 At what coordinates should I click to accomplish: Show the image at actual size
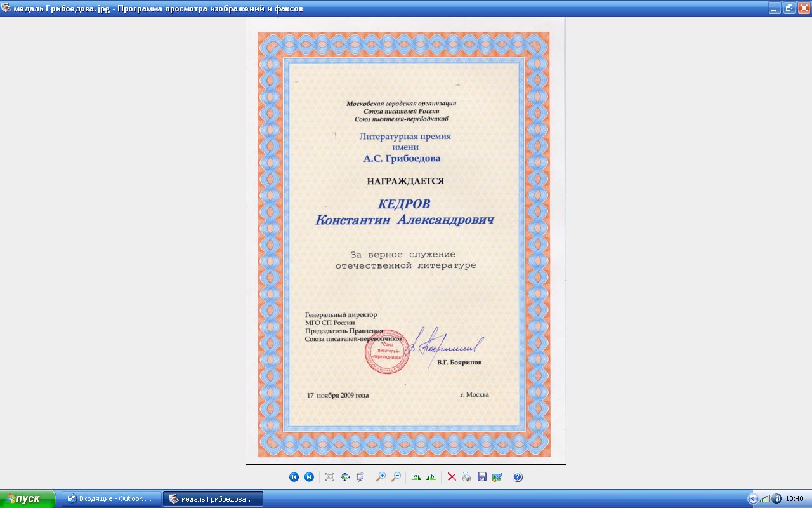(345, 477)
